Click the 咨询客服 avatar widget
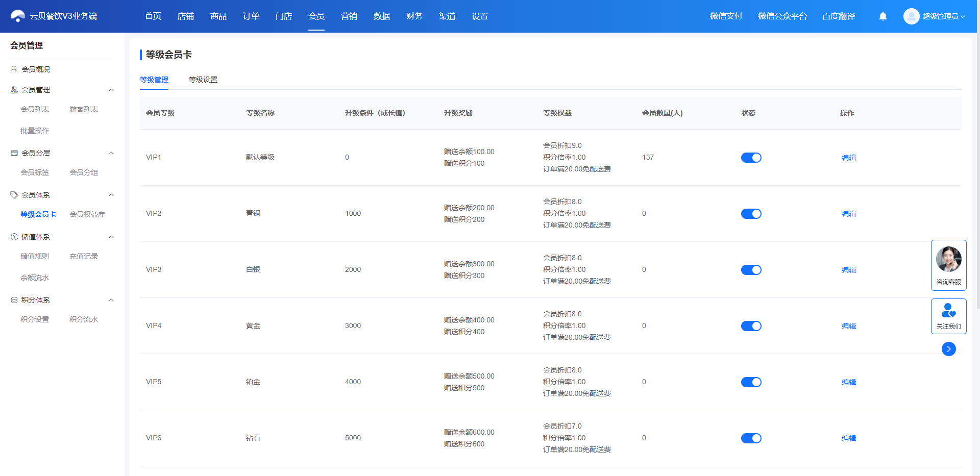The width and height of the screenshot is (980, 476). (x=949, y=265)
